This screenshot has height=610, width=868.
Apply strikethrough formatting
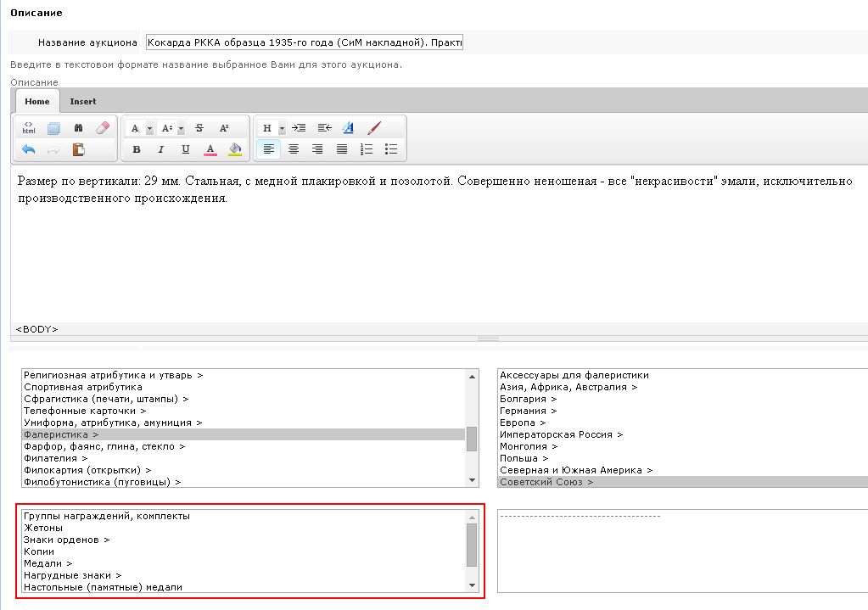(199, 128)
